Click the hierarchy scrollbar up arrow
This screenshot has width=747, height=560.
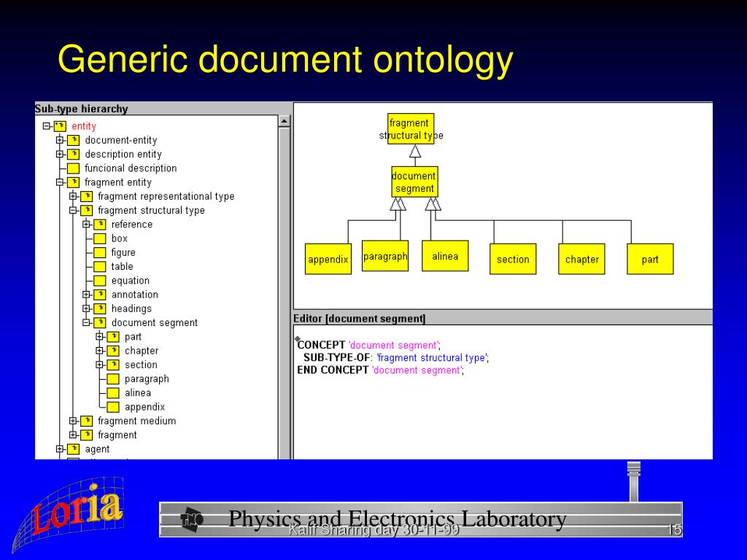pos(285,121)
